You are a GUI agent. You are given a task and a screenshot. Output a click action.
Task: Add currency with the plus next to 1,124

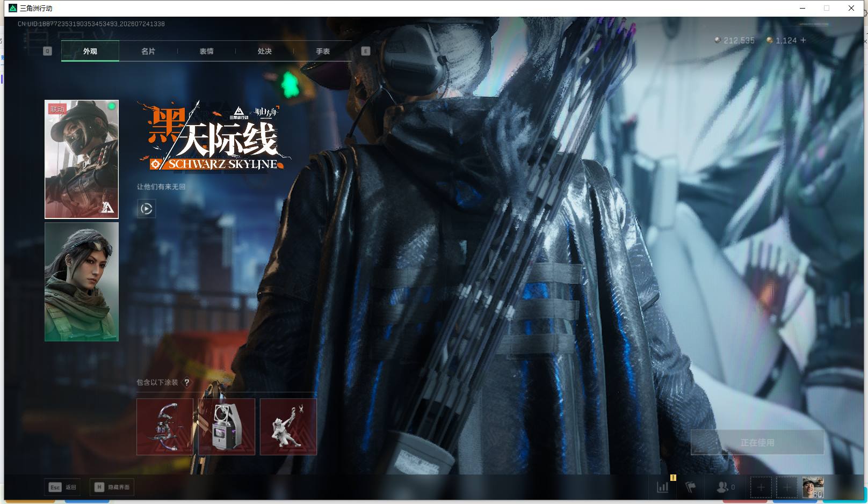tap(803, 40)
